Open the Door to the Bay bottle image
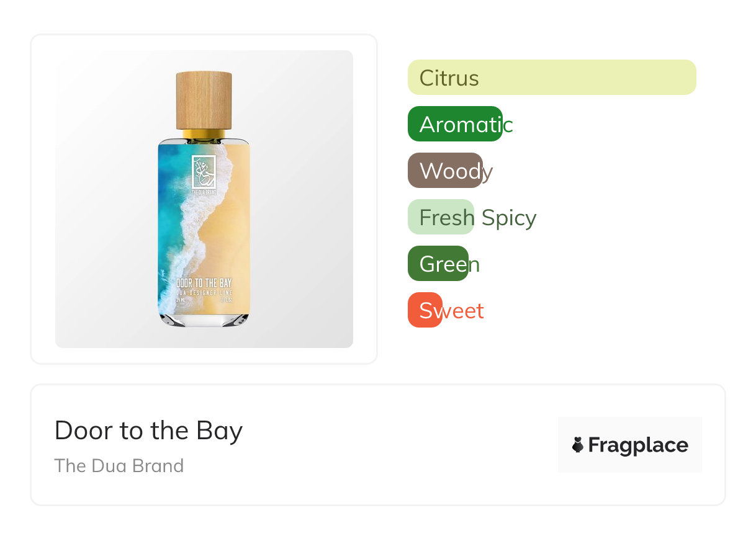756x536 pixels. pos(204,199)
